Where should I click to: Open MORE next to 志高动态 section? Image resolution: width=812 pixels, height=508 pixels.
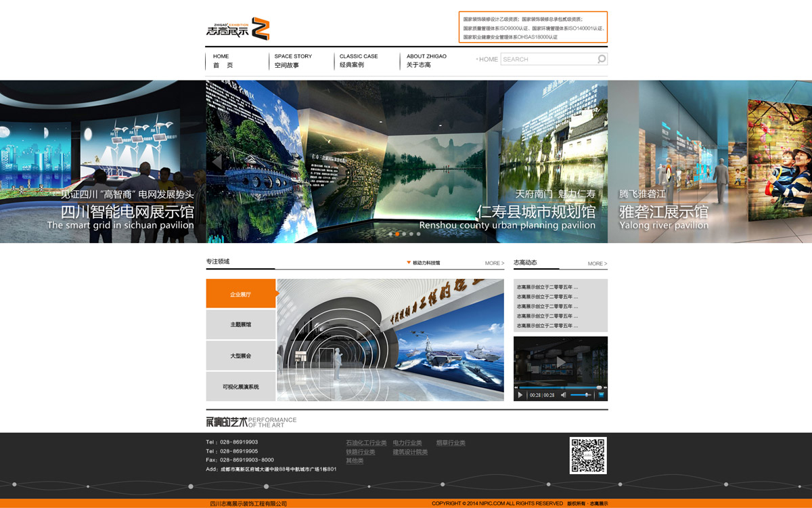click(597, 263)
